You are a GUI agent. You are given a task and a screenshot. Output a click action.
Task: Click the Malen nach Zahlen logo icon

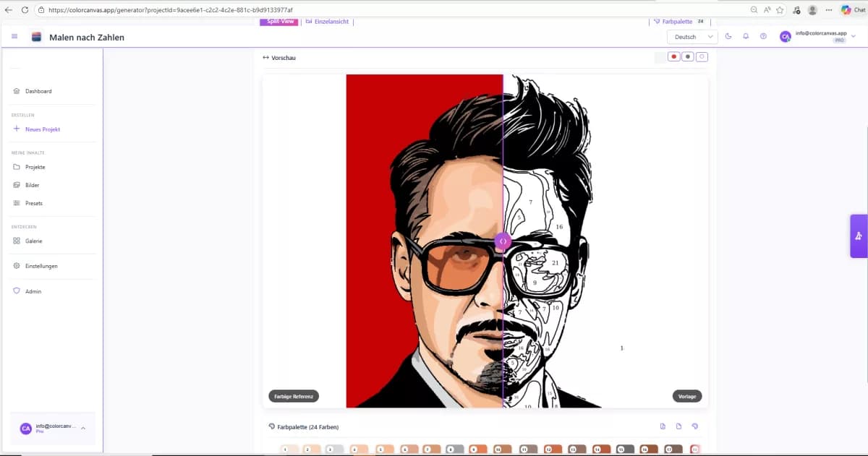36,37
